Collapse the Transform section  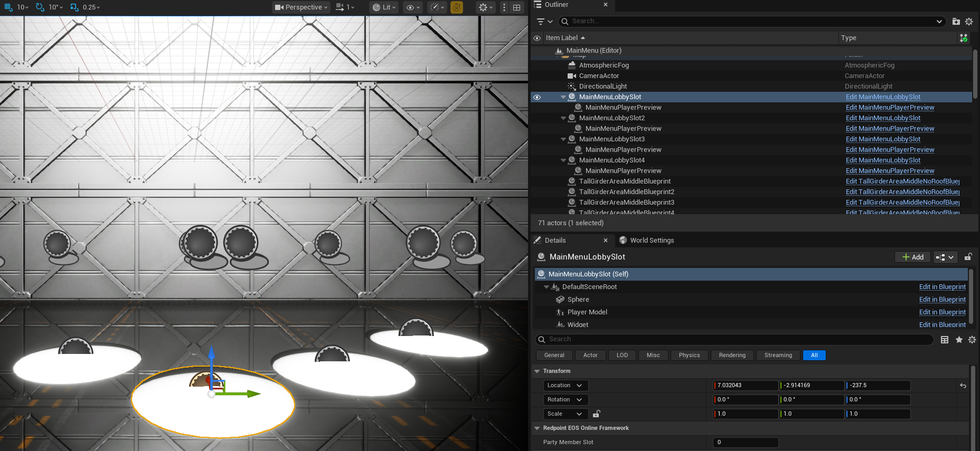click(x=537, y=371)
